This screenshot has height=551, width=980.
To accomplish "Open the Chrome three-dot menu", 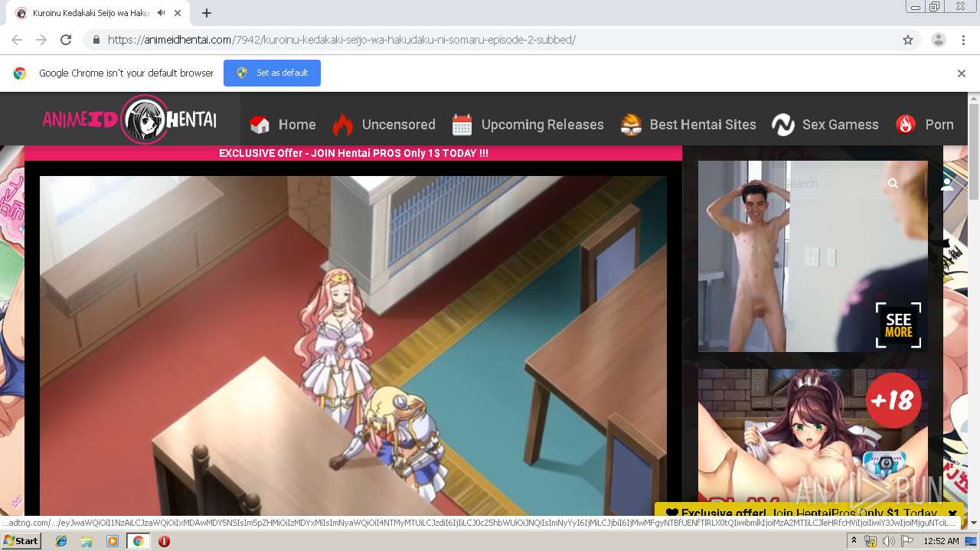I will (963, 40).
